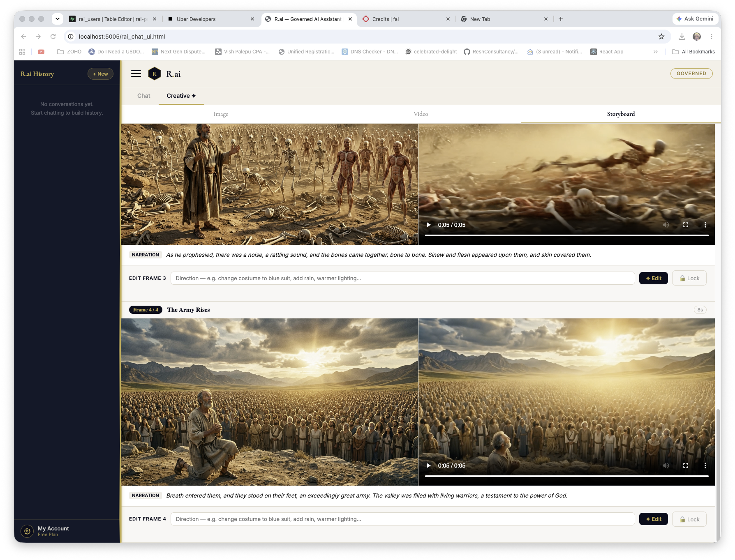Open more options on Frame 3 video

[705, 225]
